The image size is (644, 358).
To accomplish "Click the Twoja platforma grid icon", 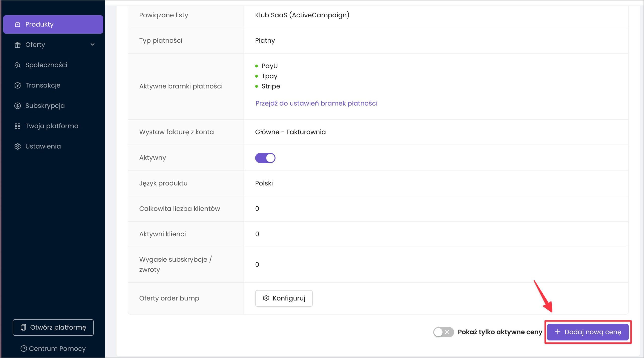I will (x=17, y=126).
